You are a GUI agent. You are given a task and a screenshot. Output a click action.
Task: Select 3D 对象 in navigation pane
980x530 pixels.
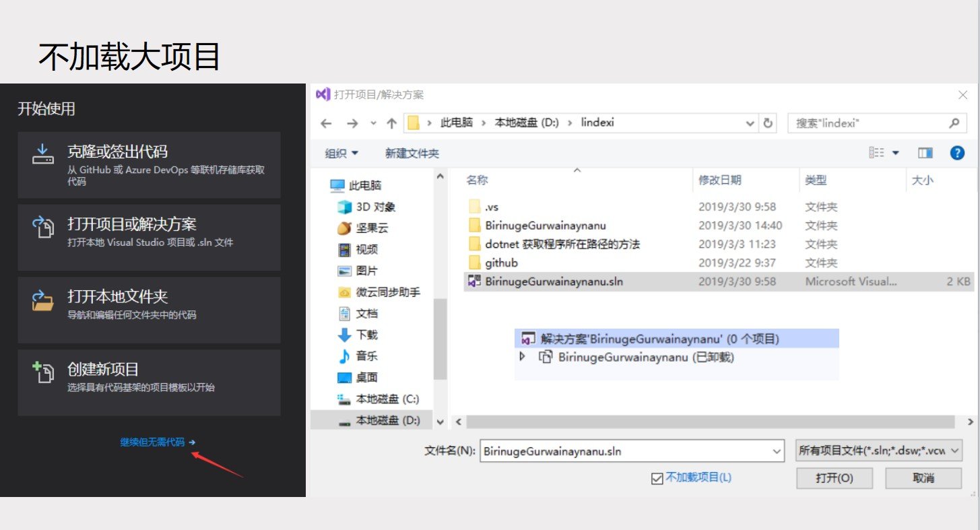pos(367,207)
